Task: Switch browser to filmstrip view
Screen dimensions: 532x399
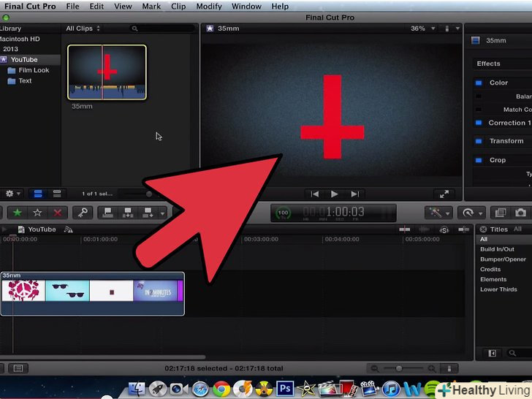Action: pos(38,194)
